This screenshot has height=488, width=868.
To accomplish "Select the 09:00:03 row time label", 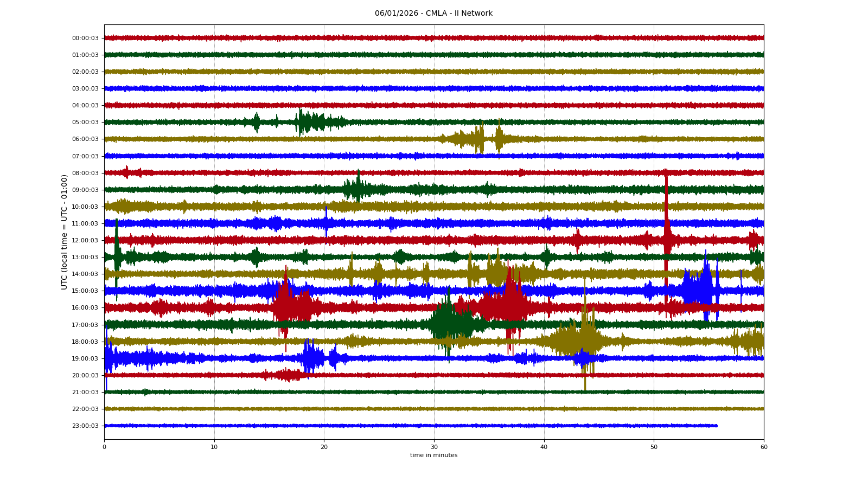I will (85, 190).
